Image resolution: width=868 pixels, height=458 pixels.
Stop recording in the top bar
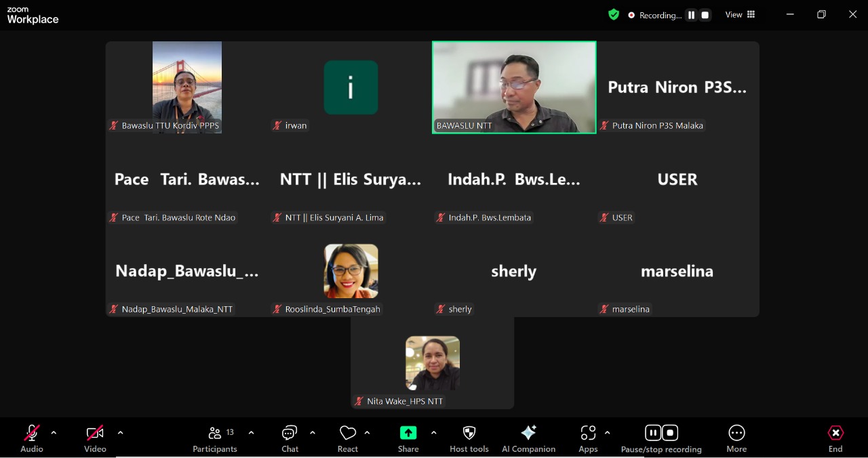click(705, 15)
